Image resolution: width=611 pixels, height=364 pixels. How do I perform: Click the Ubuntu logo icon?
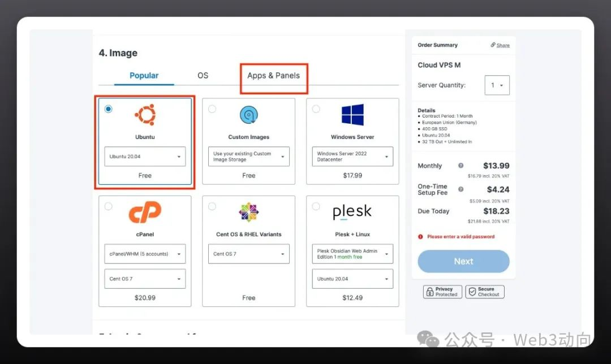click(x=145, y=115)
